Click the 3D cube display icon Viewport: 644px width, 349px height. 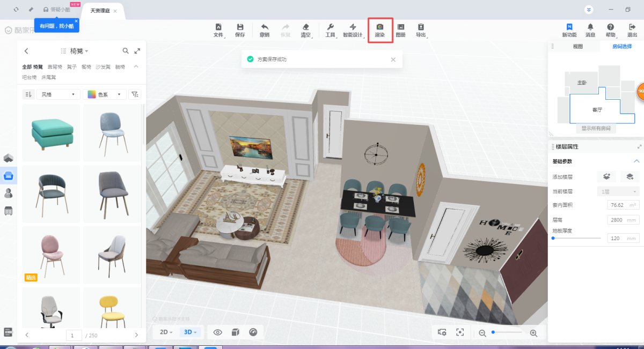click(x=235, y=332)
